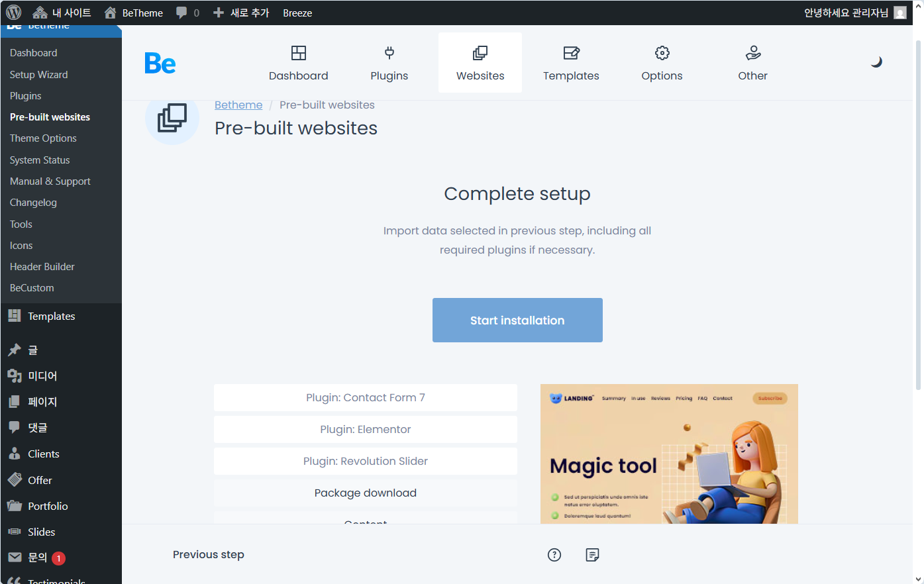The image size is (924, 584).
Task: Click the Betheme breadcrumb link
Action: (x=238, y=105)
